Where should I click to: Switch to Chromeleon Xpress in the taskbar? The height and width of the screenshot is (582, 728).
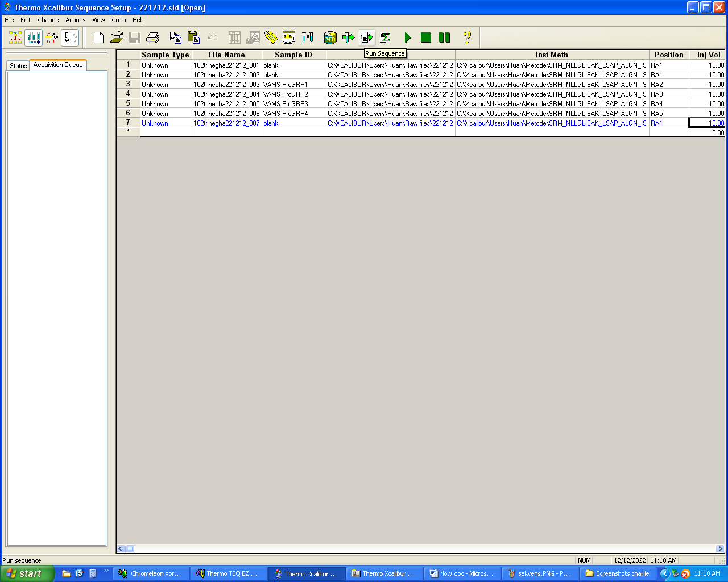pyautogui.click(x=150, y=573)
